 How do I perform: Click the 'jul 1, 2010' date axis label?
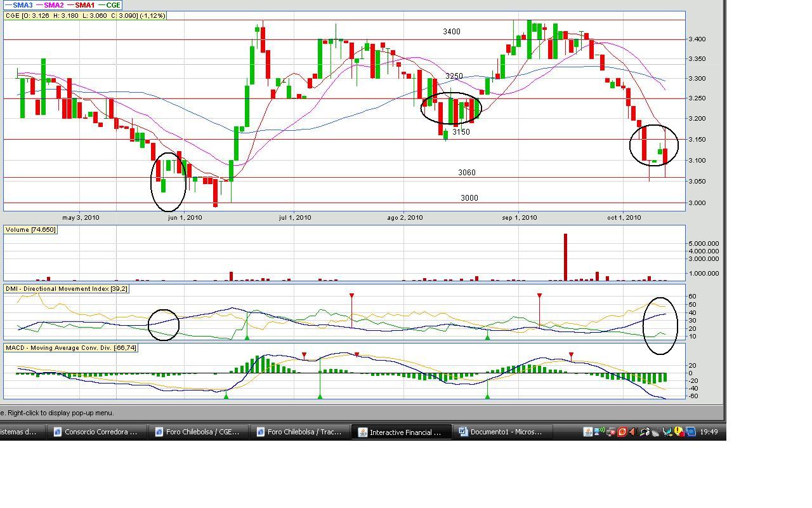295,218
